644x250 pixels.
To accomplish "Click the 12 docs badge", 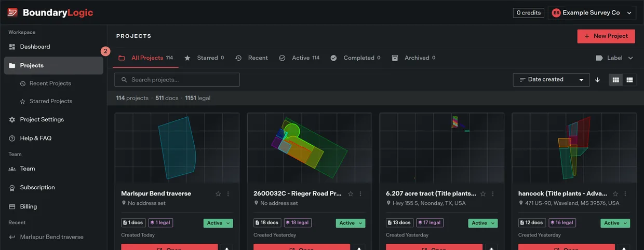I will [x=532, y=223].
